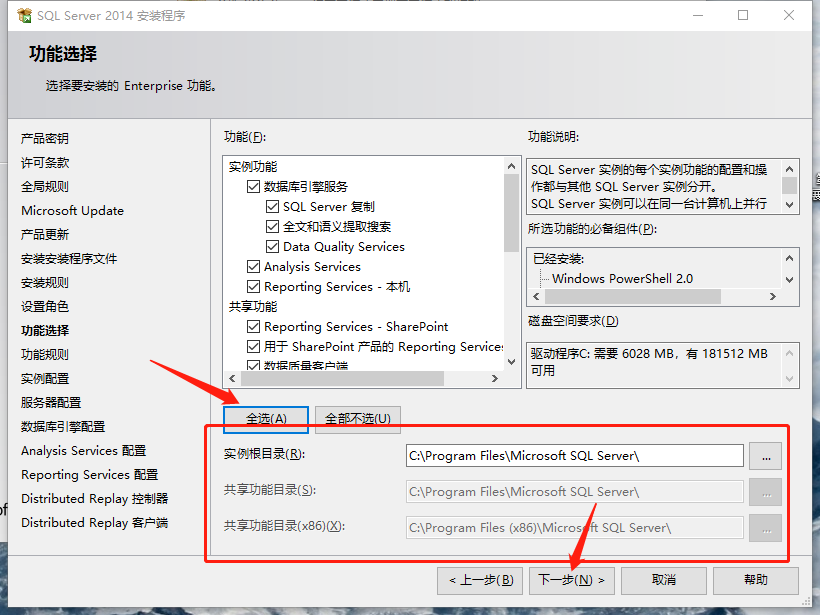Click the 实例根目录 path input field
820x615 pixels.
pyautogui.click(x=575, y=456)
